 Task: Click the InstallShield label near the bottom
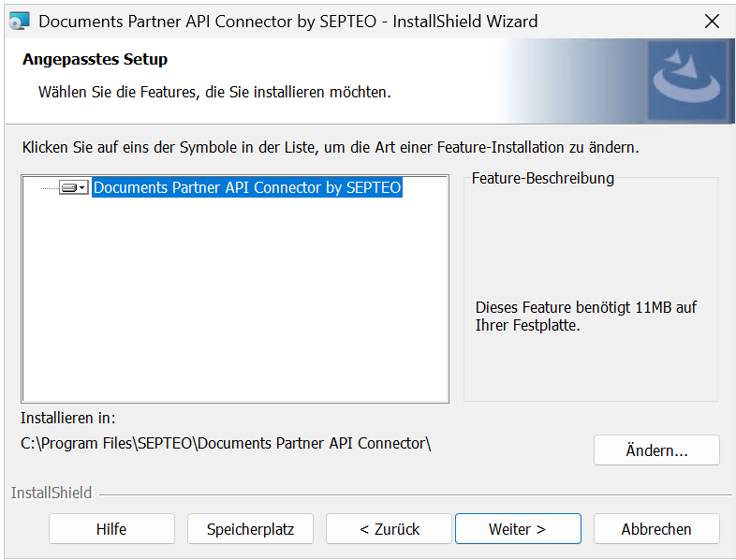pyautogui.click(x=52, y=493)
